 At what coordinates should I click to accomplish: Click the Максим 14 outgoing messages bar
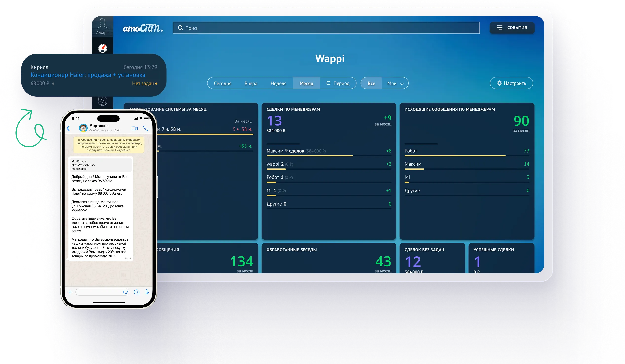coord(466,169)
